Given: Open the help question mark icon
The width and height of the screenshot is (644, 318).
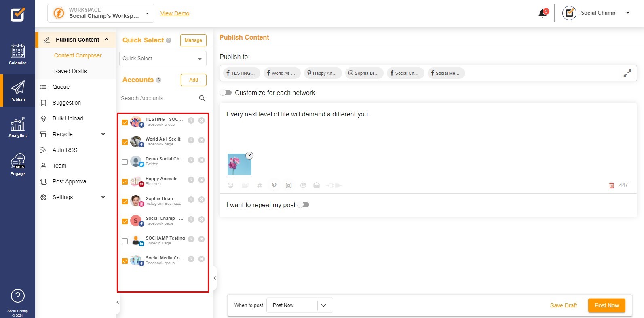Looking at the screenshot, I should [17, 296].
